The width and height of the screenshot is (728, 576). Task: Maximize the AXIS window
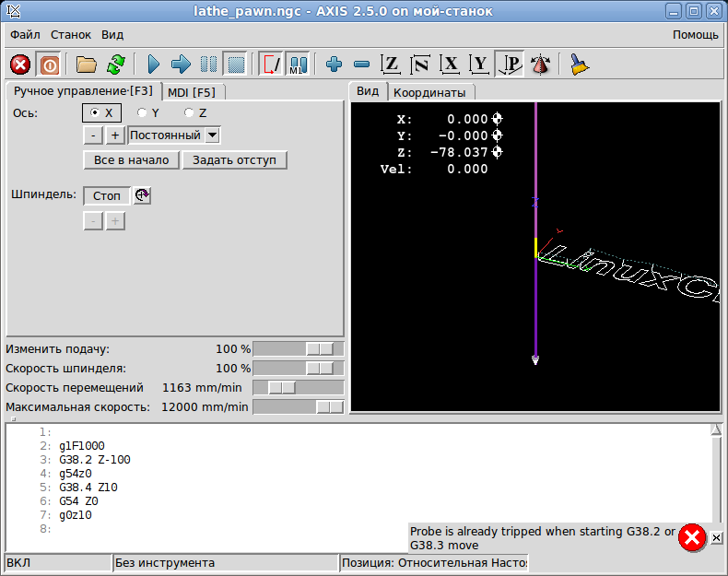tap(694, 11)
